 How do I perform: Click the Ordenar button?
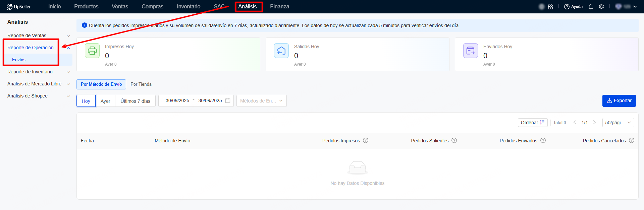pyautogui.click(x=532, y=123)
